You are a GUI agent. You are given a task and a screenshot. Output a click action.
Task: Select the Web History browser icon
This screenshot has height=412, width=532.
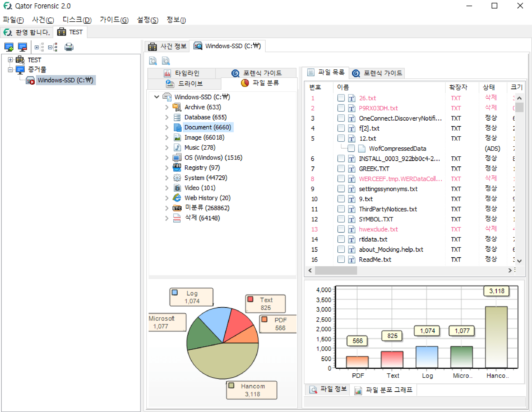(x=177, y=198)
